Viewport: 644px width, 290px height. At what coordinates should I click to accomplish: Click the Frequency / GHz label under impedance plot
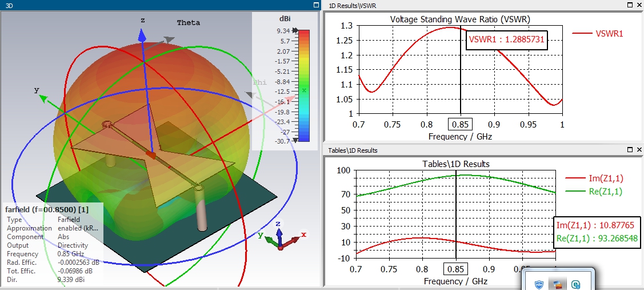456,281
